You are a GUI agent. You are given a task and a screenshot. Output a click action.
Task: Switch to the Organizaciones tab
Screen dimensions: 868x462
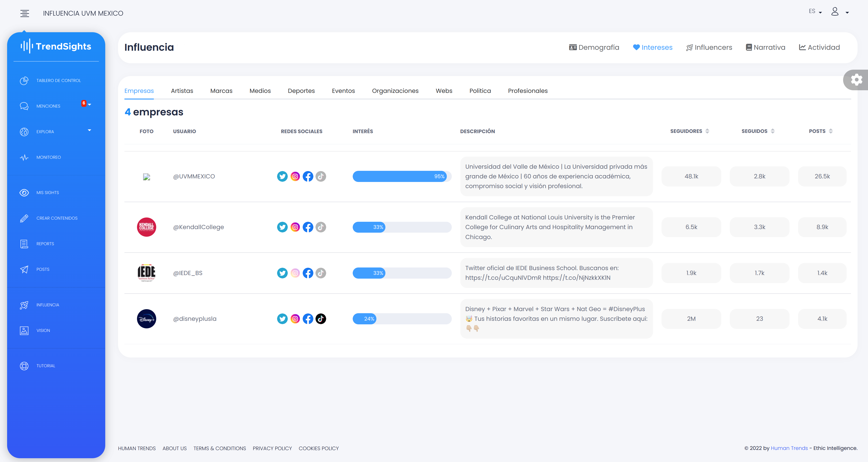click(x=395, y=91)
